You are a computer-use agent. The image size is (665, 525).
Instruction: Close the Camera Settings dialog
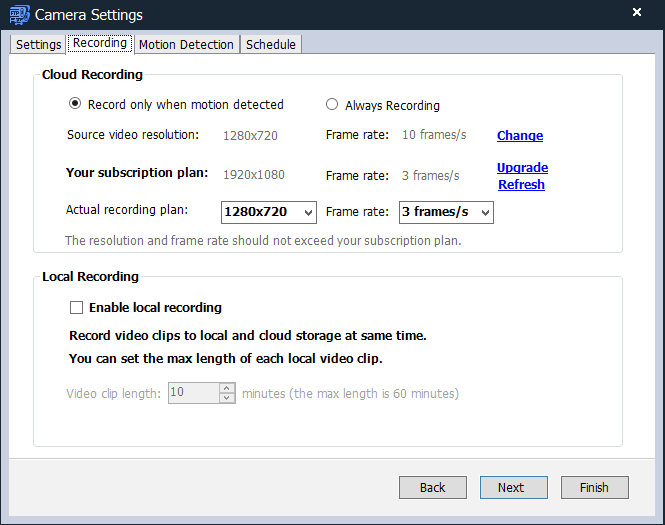pyautogui.click(x=637, y=13)
